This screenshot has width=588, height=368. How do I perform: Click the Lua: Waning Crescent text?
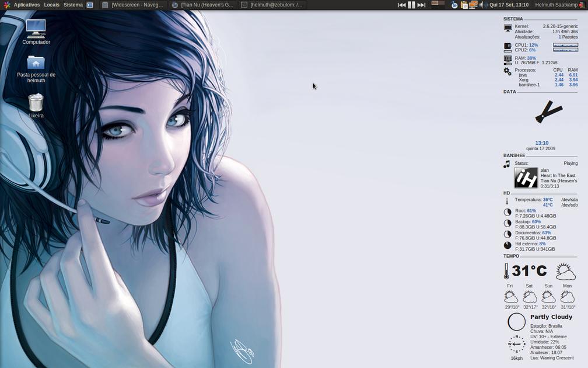coord(552,358)
